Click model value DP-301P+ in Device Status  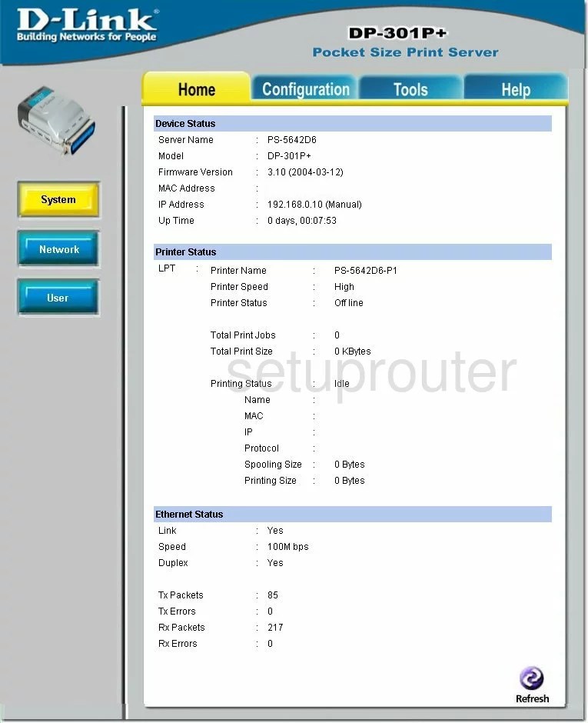pos(289,156)
